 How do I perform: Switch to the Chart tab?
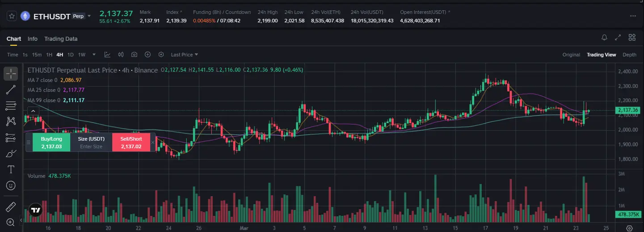click(14, 39)
